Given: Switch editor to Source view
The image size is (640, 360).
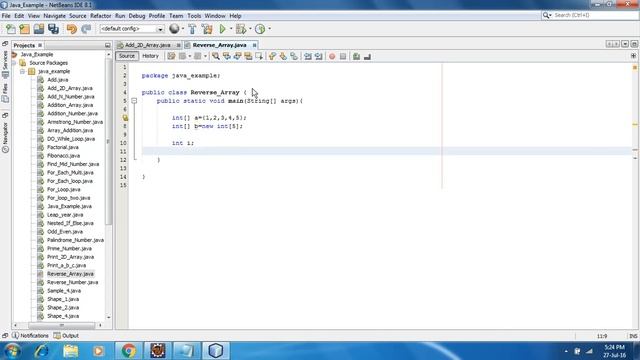Looking at the screenshot, I should pos(127,56).
